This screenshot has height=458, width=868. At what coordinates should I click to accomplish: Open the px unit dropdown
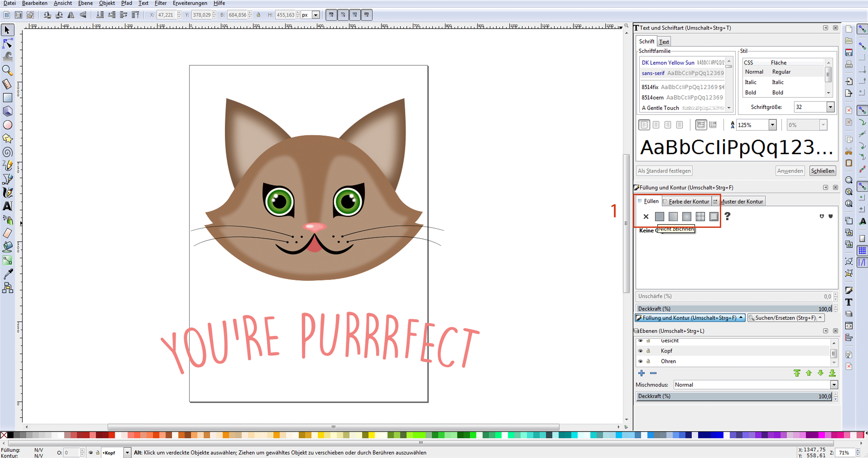coord(316,15)
